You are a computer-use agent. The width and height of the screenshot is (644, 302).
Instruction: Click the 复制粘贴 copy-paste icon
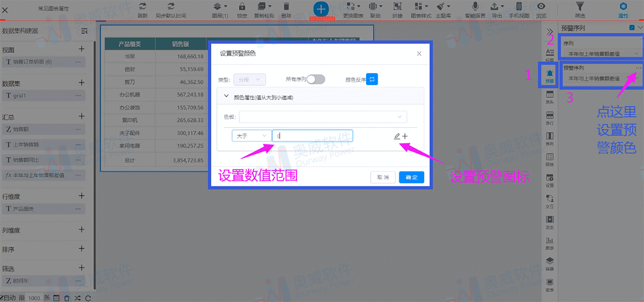[x=262, y=6]
